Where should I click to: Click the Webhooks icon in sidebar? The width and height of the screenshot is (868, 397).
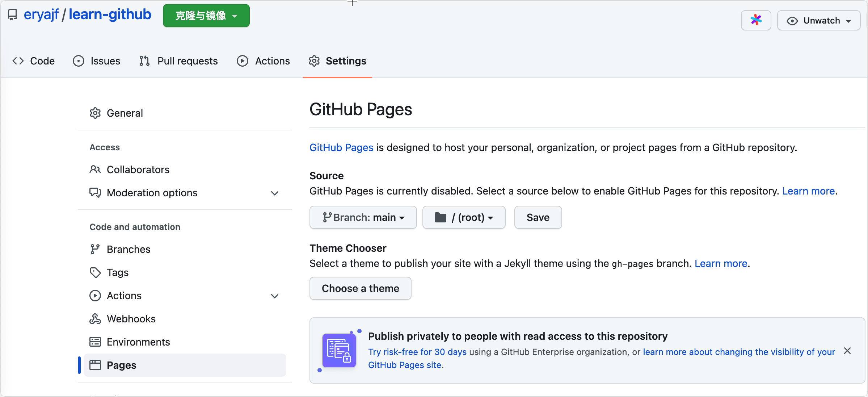point(95,319)
